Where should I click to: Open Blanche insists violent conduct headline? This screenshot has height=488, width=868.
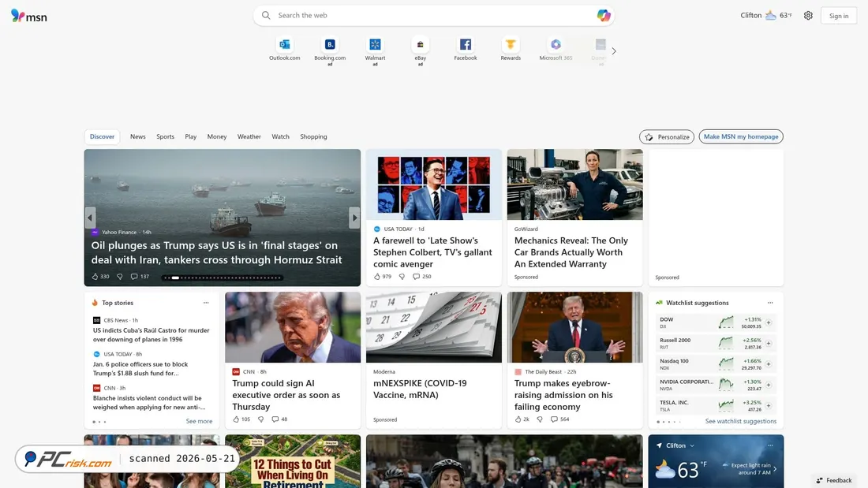click(x=149, y=402)
